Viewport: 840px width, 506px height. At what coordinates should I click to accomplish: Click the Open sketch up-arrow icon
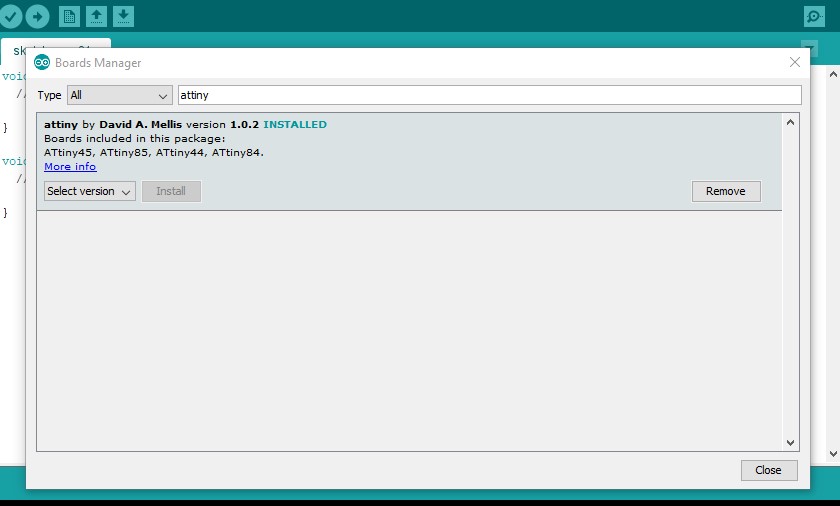click(x=96, y=16)
